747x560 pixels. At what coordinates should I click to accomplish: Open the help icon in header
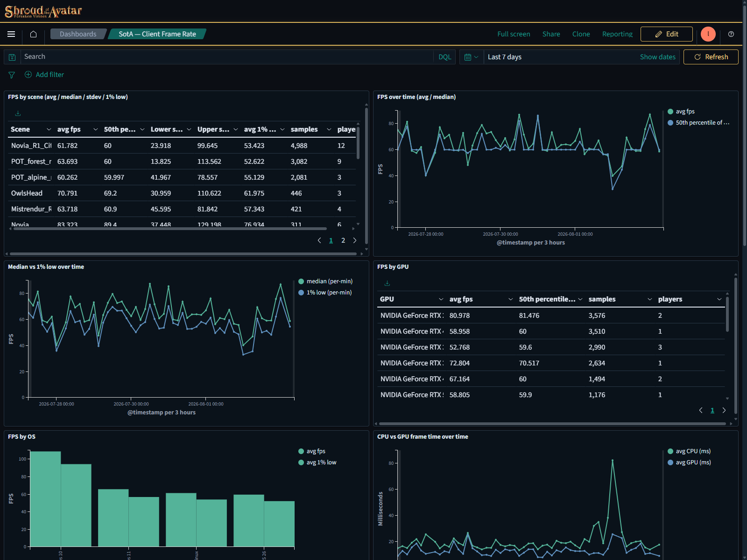[731, 34]
